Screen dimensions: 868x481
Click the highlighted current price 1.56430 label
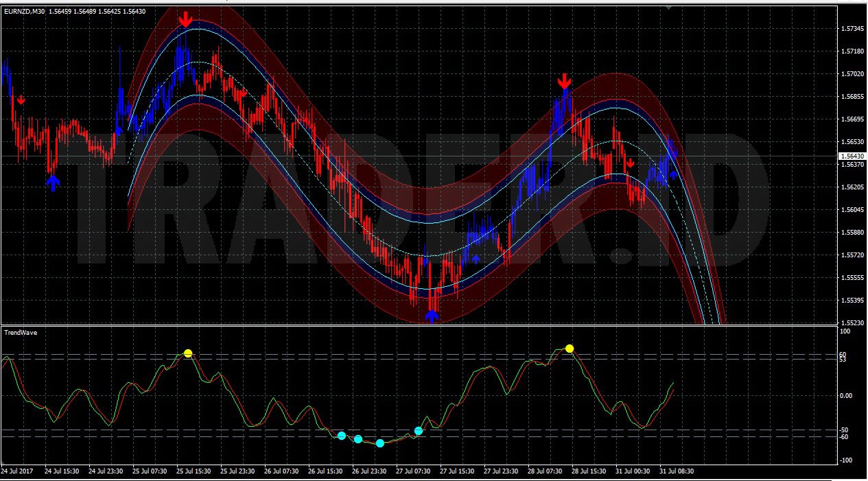852,156
